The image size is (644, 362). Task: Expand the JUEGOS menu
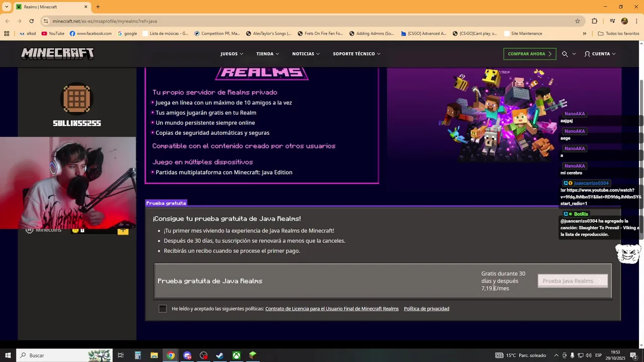click(x=232, y=54)
